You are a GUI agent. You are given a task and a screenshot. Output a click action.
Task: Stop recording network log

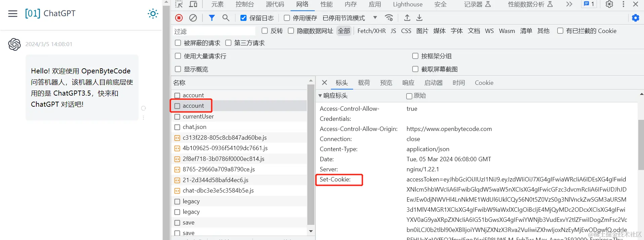[179, 18]
